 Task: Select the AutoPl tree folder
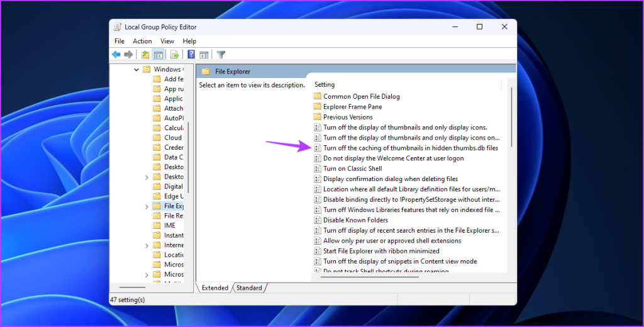168,118
